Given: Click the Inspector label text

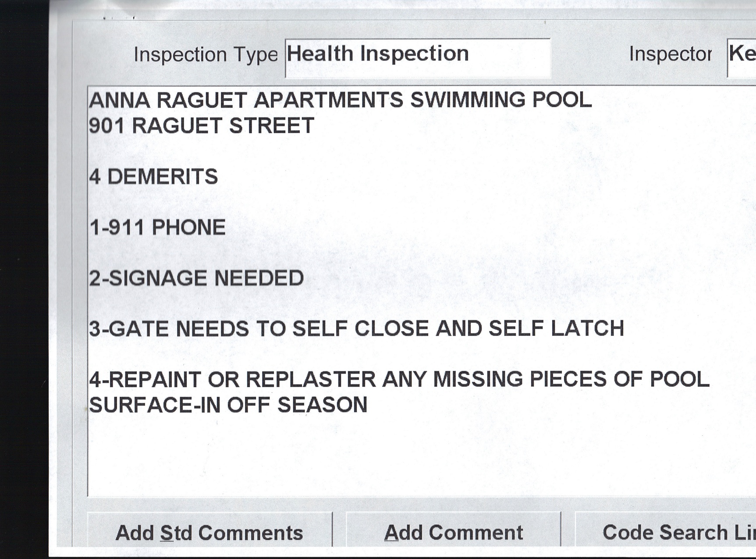Looking at the screenshot, I should click(x=670, y=54).
